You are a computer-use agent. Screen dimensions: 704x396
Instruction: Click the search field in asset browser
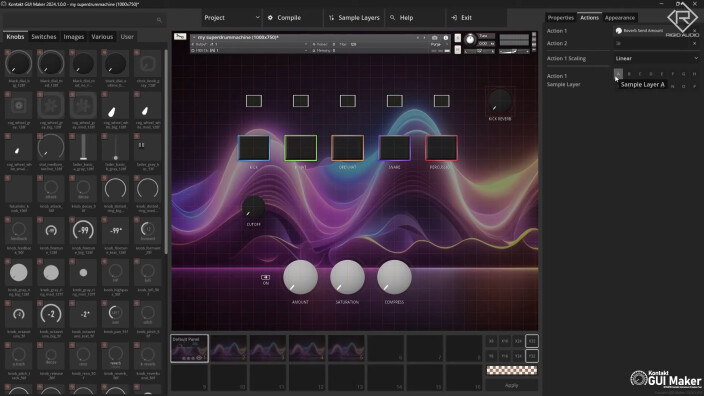pos(83,20)
